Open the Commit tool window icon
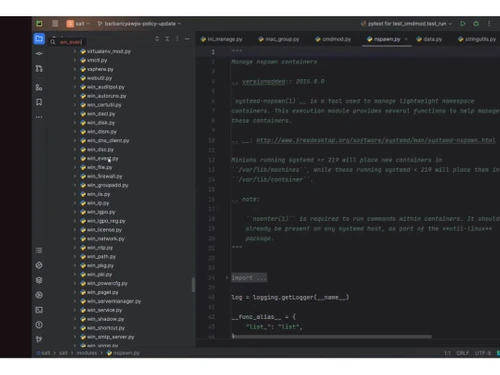Viewport: 500px width, 375px height. [39, 53]
